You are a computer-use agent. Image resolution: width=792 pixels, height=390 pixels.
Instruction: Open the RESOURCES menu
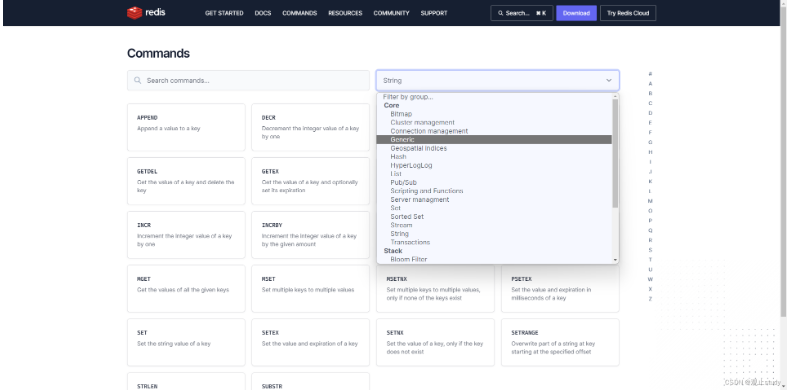tap(345, 13)
